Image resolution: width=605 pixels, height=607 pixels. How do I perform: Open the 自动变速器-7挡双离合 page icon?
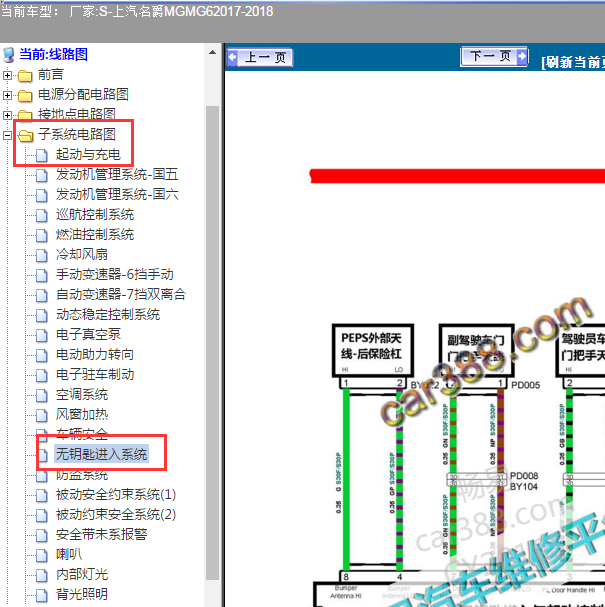pyautogui.click(x=41, y=295)
